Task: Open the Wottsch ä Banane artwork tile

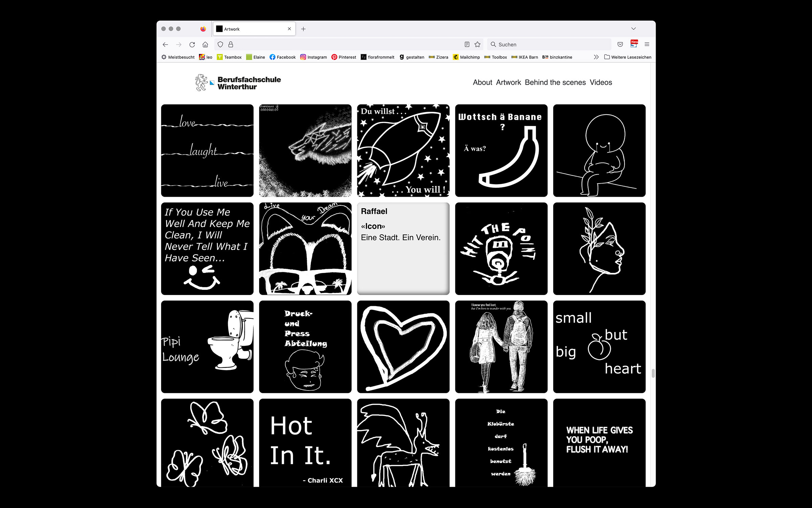Action: click(501, 150)
